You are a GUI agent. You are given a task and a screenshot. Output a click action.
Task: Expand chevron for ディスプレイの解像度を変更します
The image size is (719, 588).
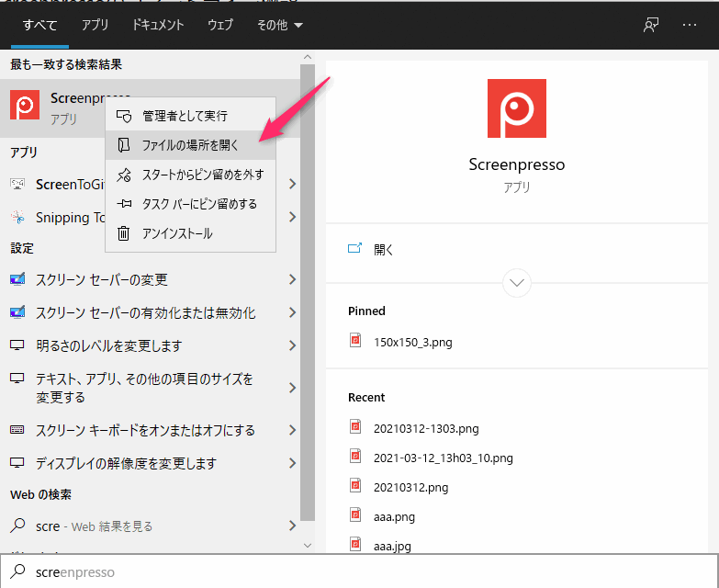pos(293,463)
